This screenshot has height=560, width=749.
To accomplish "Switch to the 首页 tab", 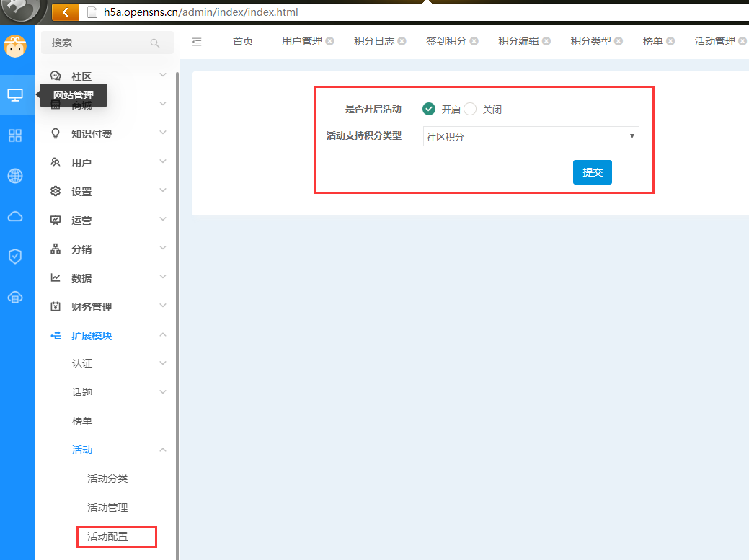I will (x=243, y=41).
